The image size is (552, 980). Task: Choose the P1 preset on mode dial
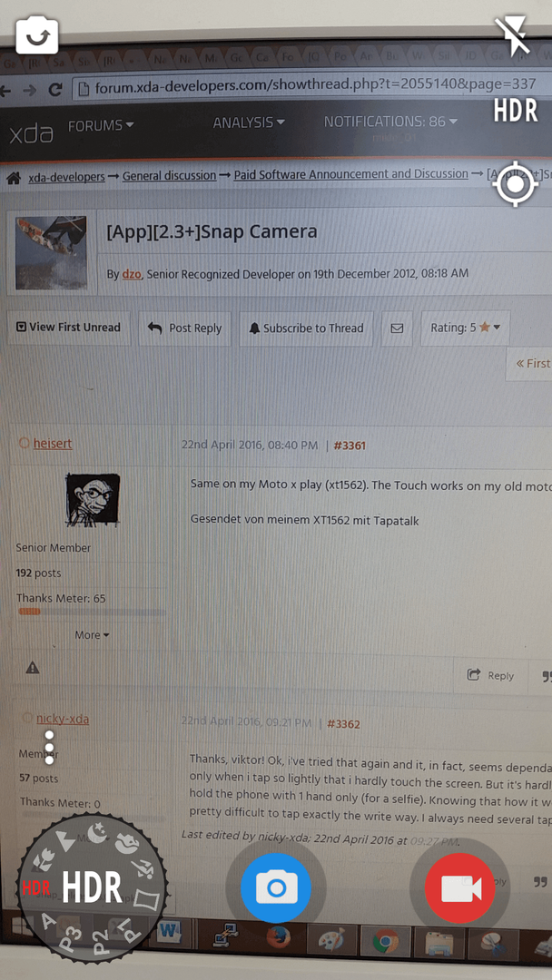click(131, 931)
